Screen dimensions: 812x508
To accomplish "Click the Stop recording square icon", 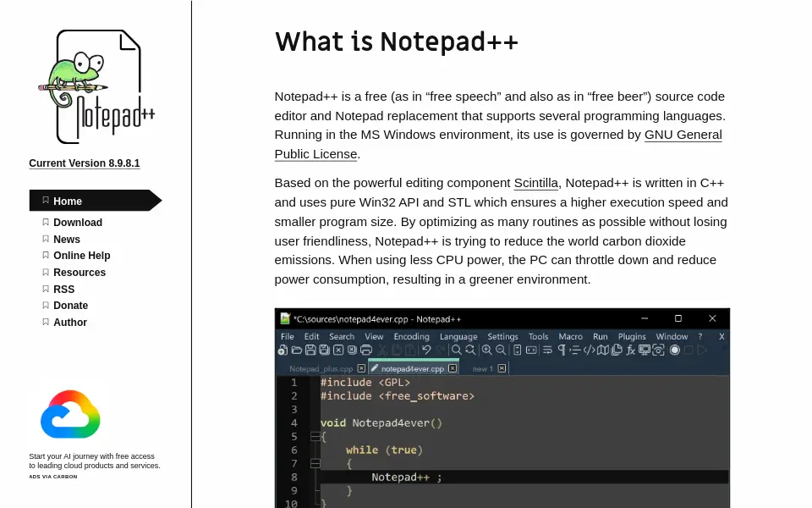I will pos(689,350).
